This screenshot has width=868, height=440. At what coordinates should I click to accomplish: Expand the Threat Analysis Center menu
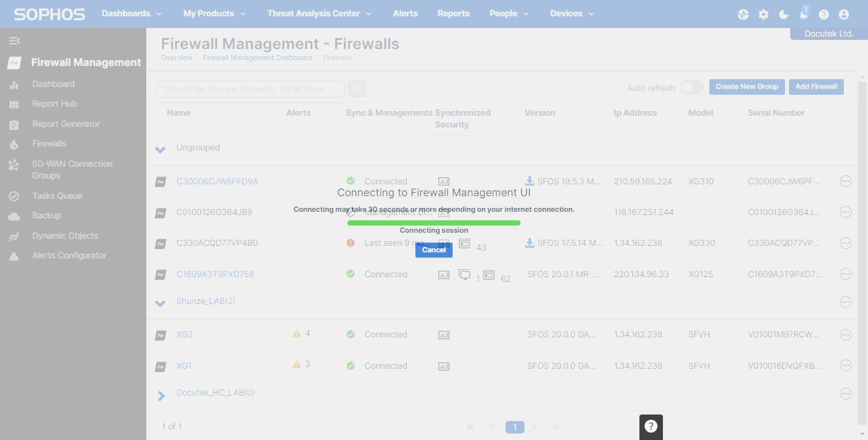[x=319, y=14]
